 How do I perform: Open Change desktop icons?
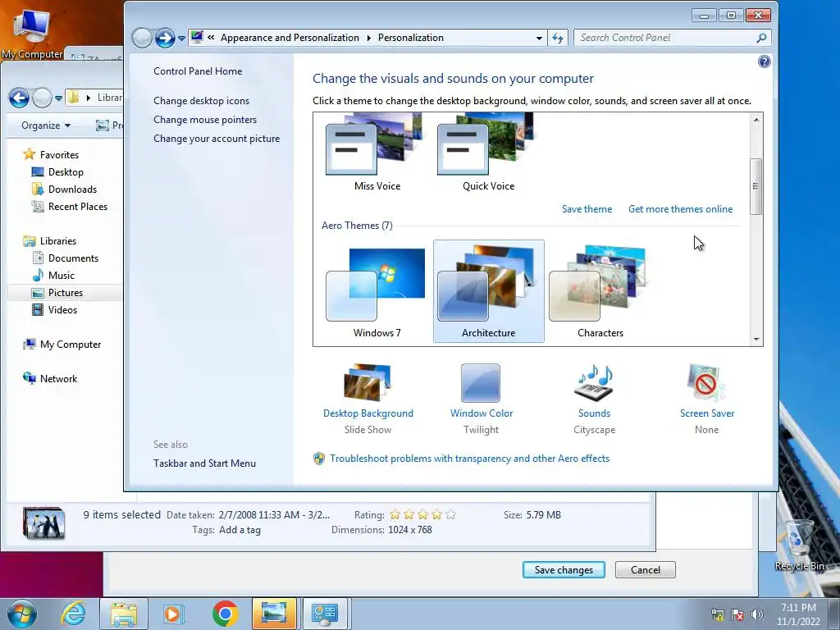click(202, 101)
